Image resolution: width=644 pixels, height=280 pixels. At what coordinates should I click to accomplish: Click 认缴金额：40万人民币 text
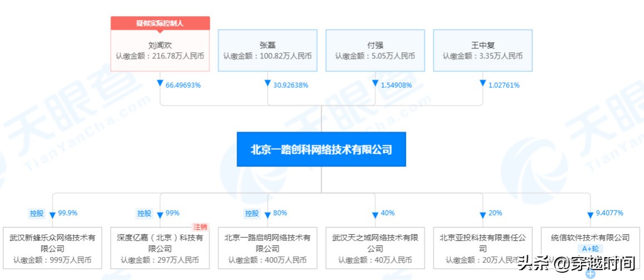pos(375,260)
